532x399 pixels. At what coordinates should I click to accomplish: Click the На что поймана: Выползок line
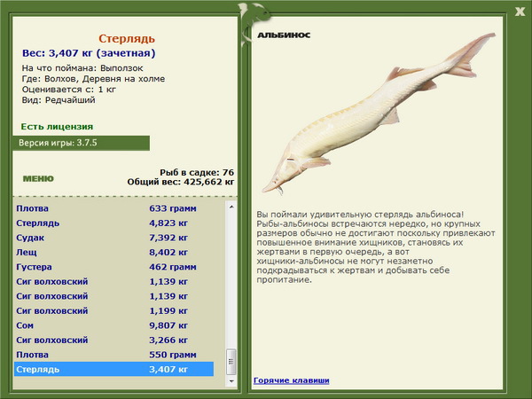click(x=82, y=68)
